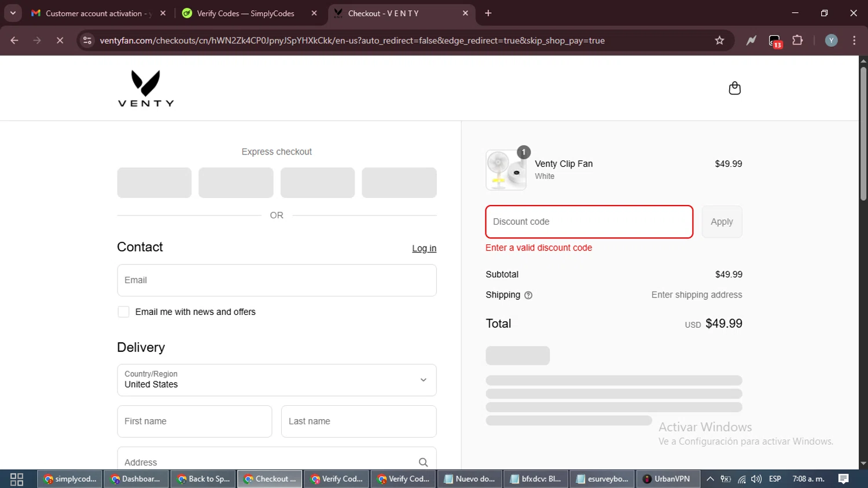
Task: Open simplycod... taskbar window
Action: click(x=70, y=479)
